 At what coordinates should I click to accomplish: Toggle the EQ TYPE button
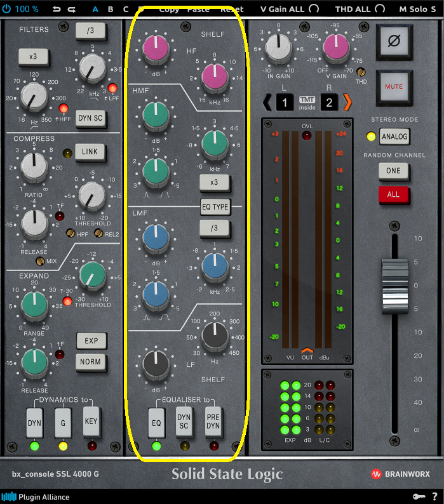coord(215,207)
